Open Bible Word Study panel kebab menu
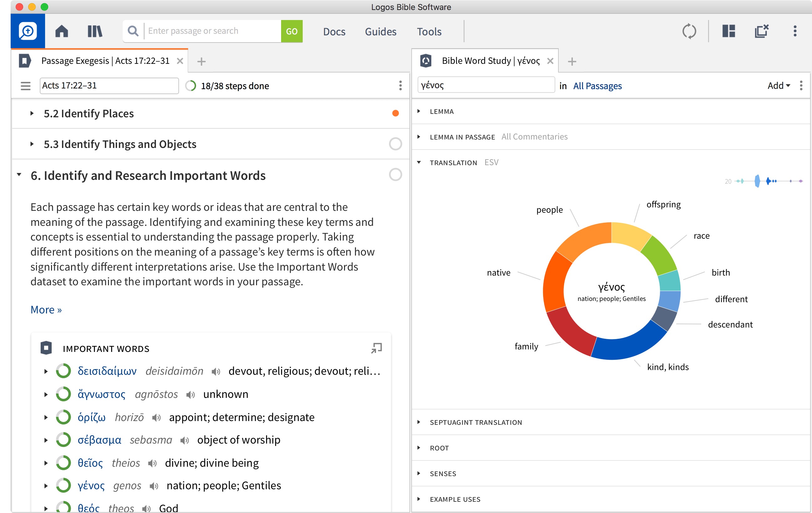 (801, 86)
